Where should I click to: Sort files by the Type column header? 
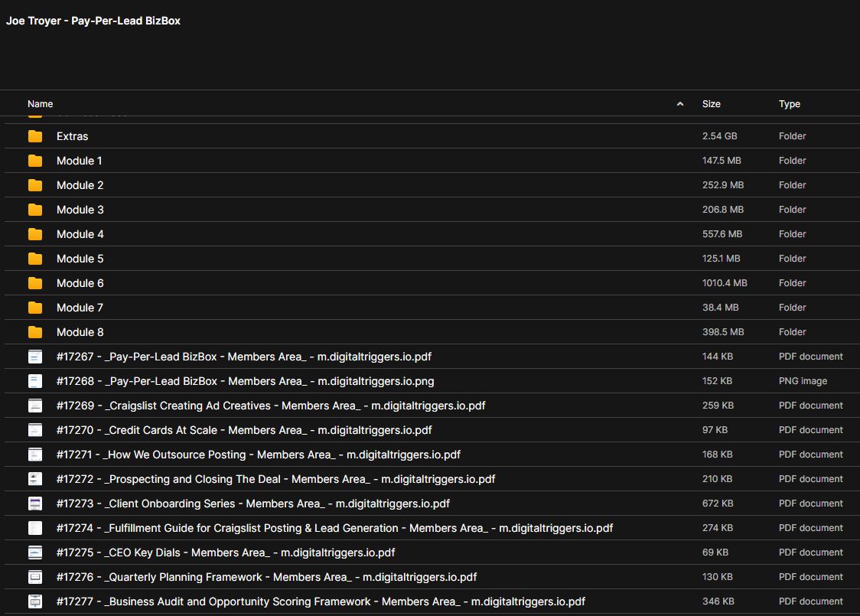(789, 104)
